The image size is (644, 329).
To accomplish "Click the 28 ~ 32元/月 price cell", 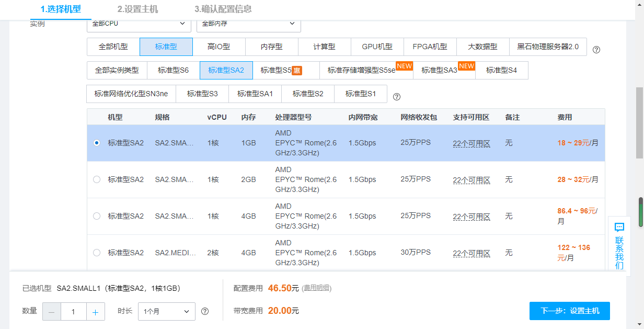I will (578, 179).
